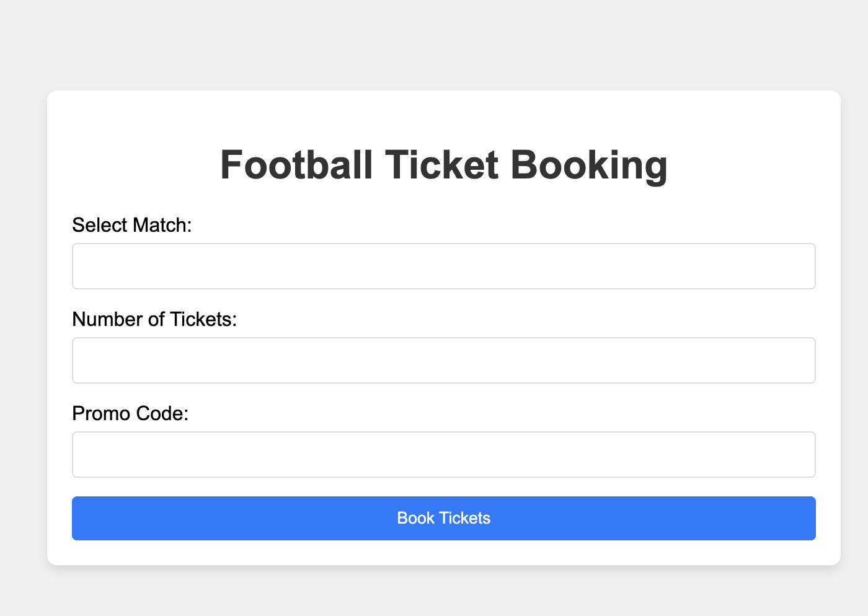
Task: Open the Select Match dropdown
Action: 443,266
